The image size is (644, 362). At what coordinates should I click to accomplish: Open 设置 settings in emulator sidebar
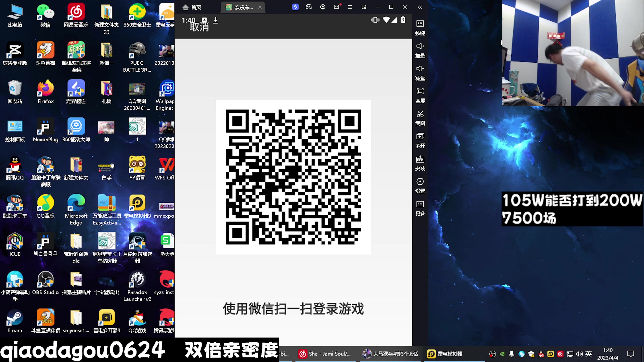coord(420,186)
